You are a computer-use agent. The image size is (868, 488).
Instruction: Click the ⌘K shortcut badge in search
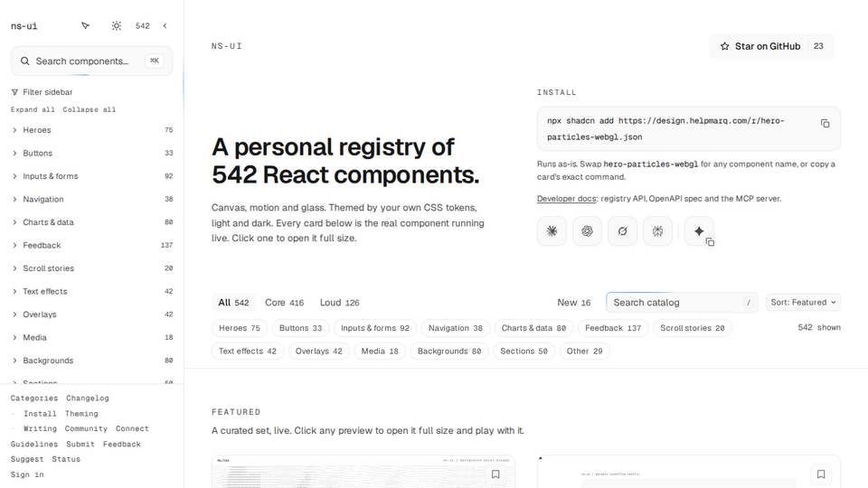click(155, 61)
